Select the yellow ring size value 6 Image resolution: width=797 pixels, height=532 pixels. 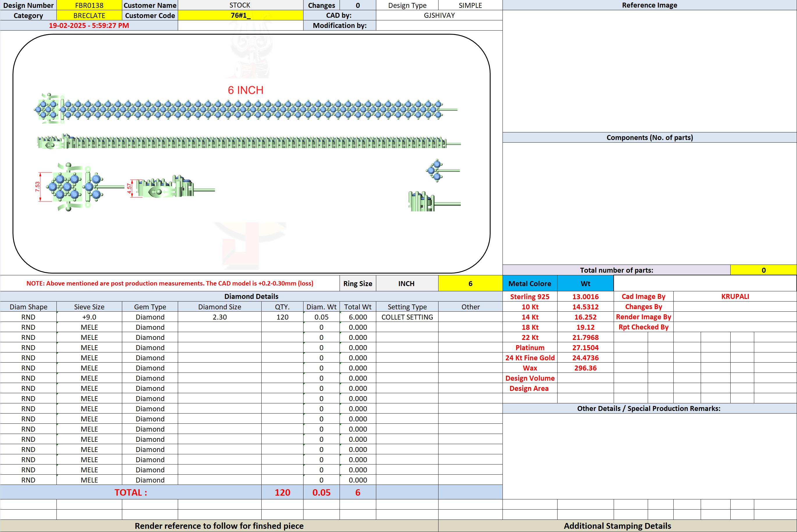(470, 283)
